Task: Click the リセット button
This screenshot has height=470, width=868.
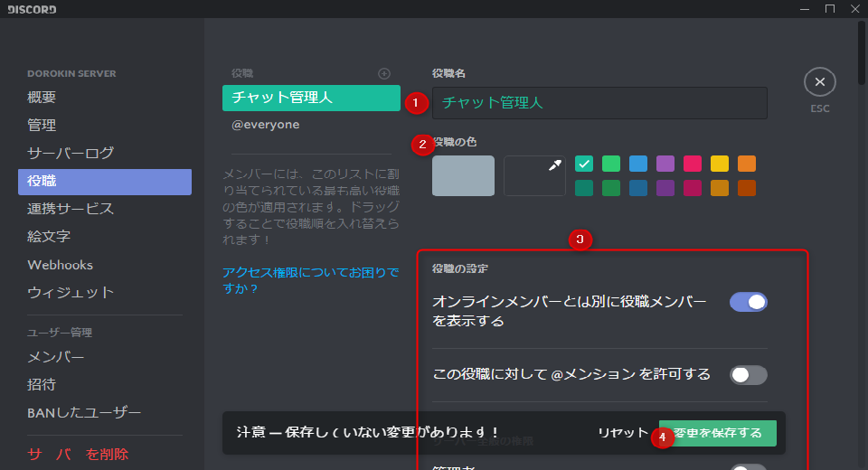Action: click(x=623, y=433)
